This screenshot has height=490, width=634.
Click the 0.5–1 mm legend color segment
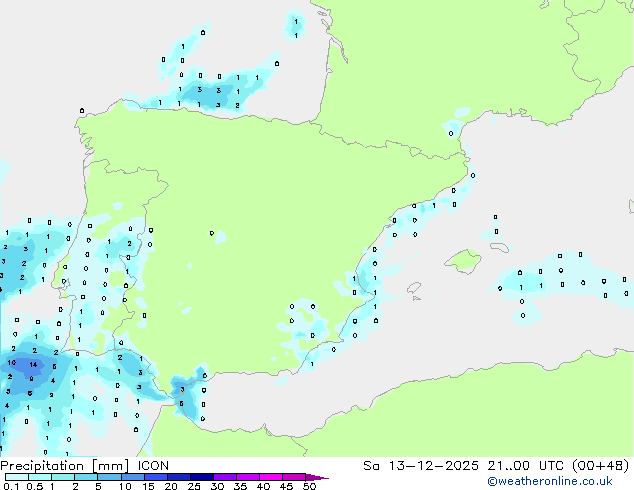pos(40,477)
